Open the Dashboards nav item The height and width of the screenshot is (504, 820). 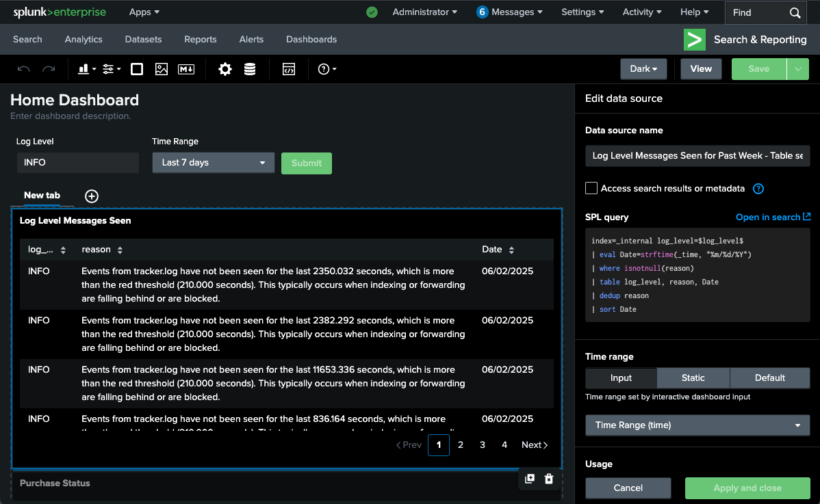point(311,39)
